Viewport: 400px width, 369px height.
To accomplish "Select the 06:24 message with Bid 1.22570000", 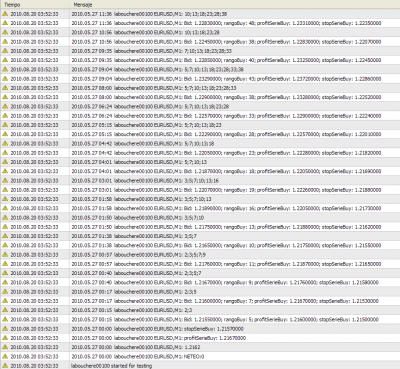I will coord(226,116).
